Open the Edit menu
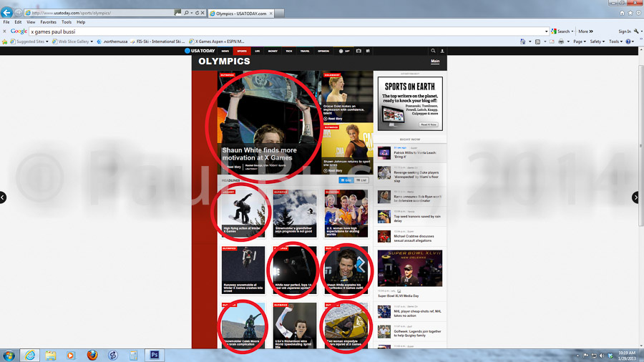This screenshot has width=644, height=362. (18, 22)
